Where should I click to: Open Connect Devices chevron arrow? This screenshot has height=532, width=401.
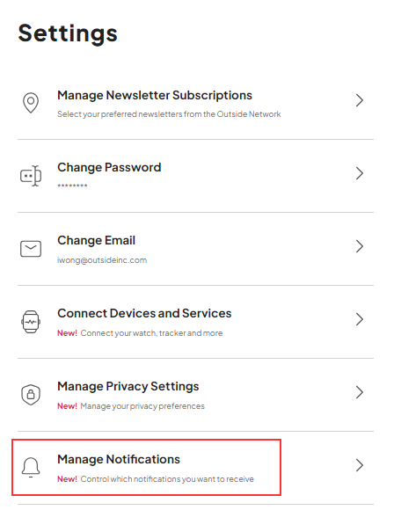(360, 319)
